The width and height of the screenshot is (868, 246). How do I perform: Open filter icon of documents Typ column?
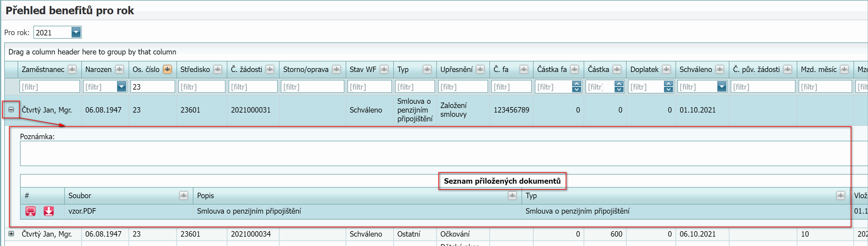(x=841, y=195)
